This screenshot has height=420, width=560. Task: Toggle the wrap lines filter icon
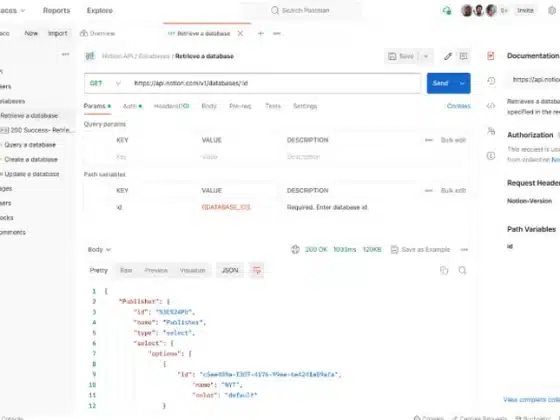coord(257,270)
